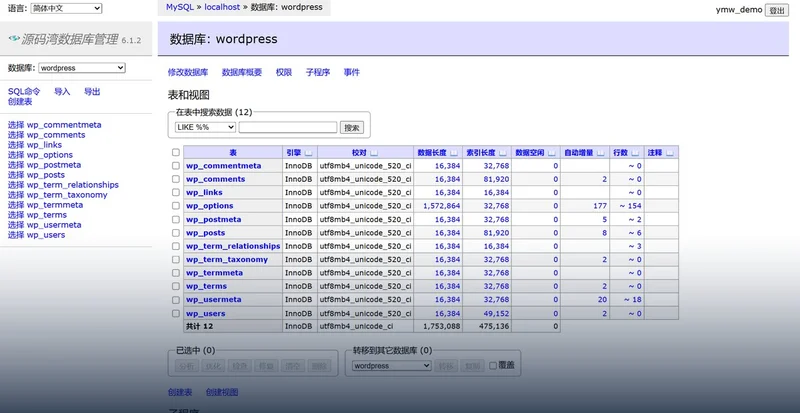Click the 1,572,864 data length value

tap(442, 206)
